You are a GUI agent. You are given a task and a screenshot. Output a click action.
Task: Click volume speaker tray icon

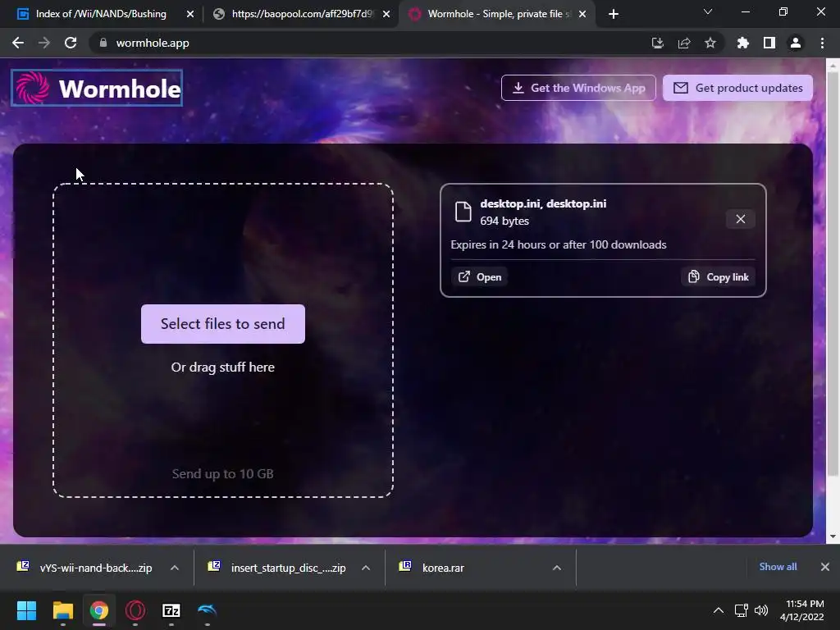(x=761, y=610)
